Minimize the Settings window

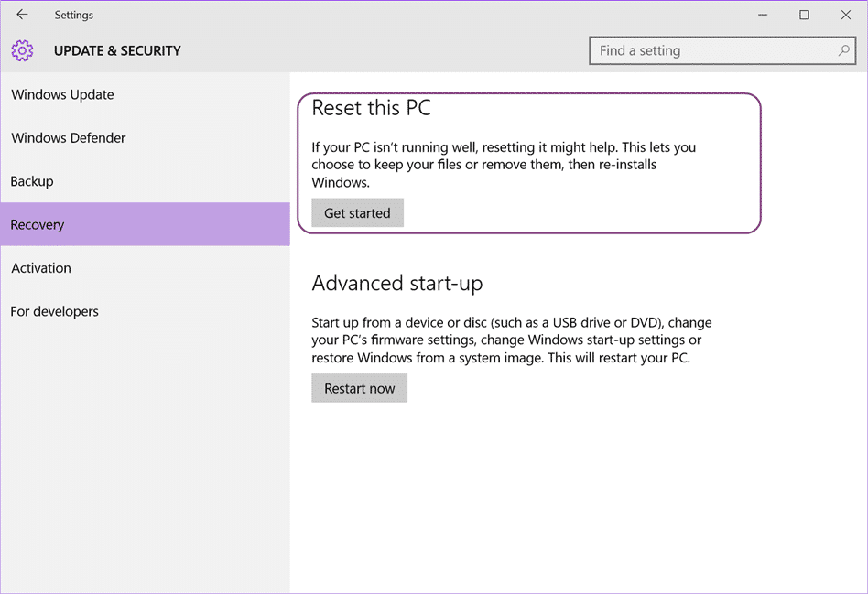click(x=763, y=15)
